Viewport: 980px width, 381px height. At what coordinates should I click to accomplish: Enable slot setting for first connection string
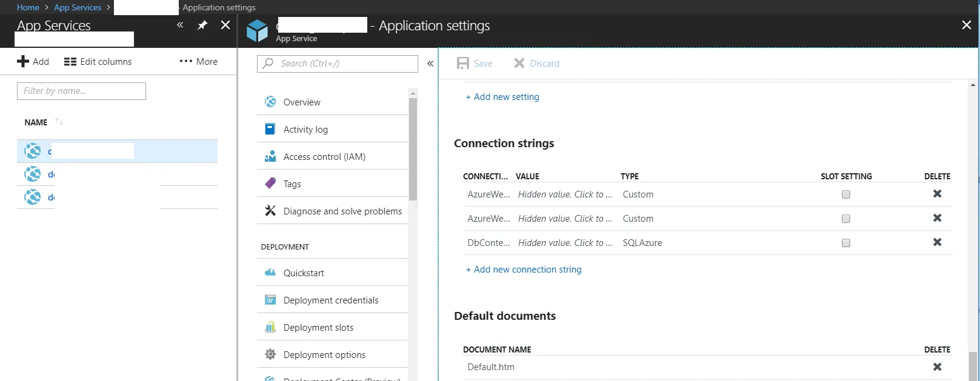click(846, 194)
